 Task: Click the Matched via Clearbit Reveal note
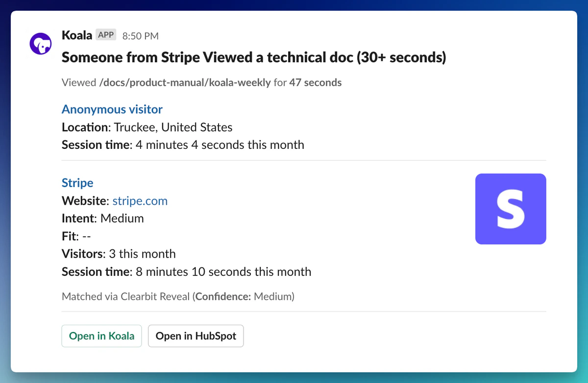pyautogui.click(x=178, y=296)
